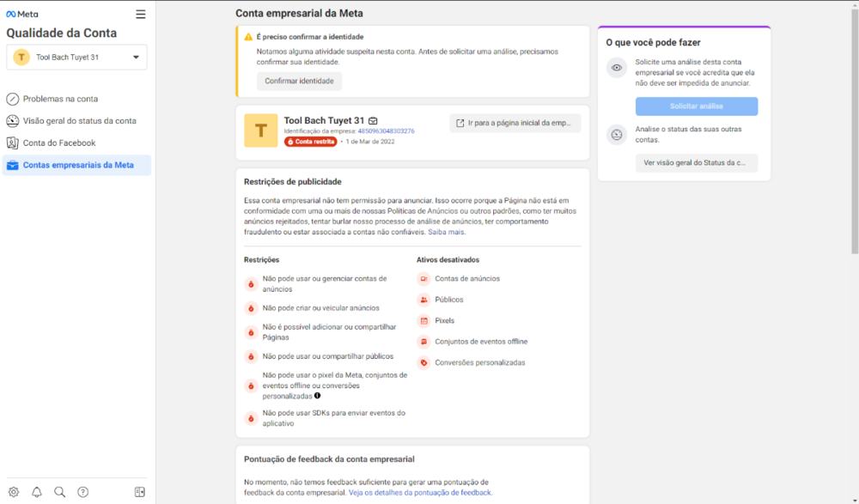Click the Restrições de publicidade heading
The image size is (859, 504).
293,181
